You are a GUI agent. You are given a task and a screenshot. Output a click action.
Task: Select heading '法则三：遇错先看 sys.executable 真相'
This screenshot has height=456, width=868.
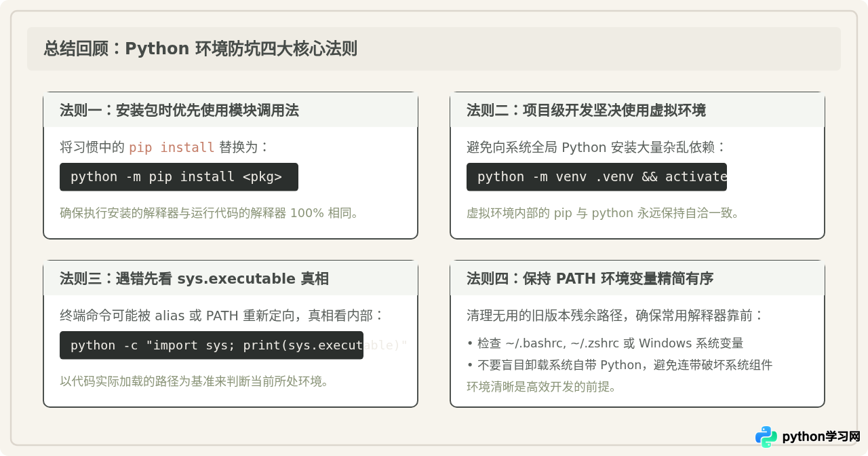coord(195,278)
